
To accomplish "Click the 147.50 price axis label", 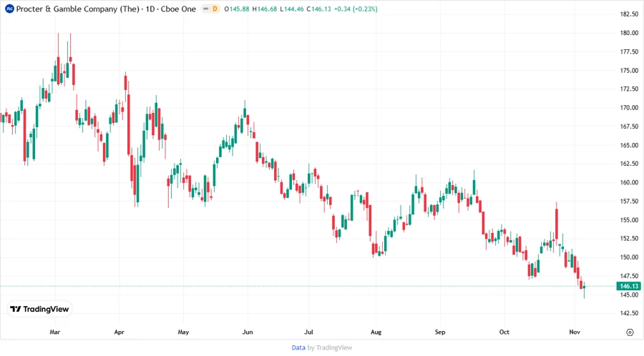I will 629,276.
